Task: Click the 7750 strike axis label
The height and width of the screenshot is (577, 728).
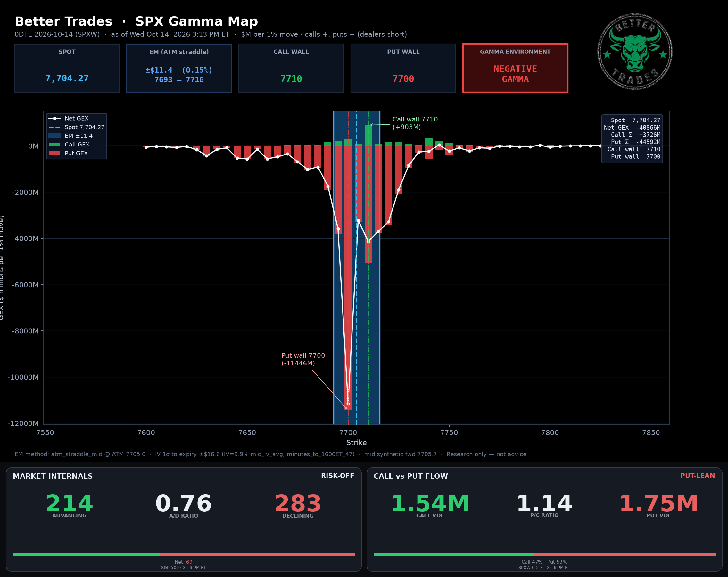Action: point(449,433)
